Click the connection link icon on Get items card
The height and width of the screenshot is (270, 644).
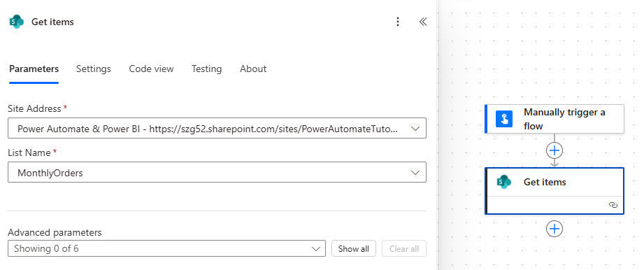click(x=613, y=205)
